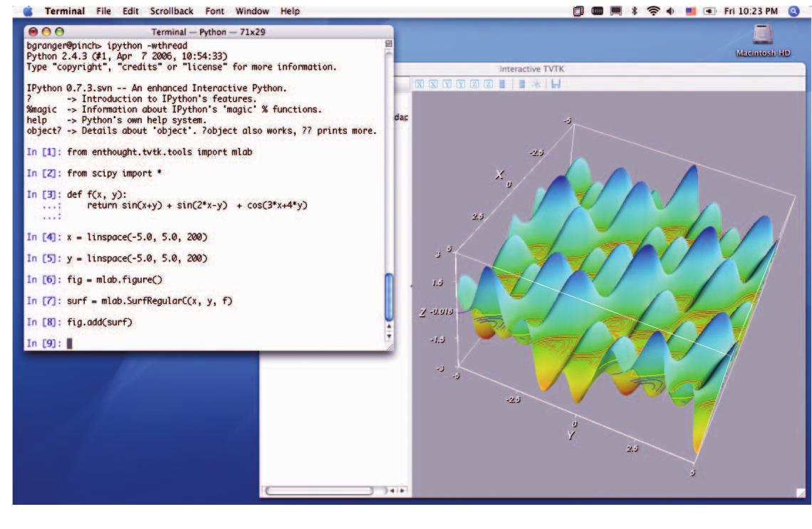Click the monitor status icon next to Bluetooth

pos(615,11)
